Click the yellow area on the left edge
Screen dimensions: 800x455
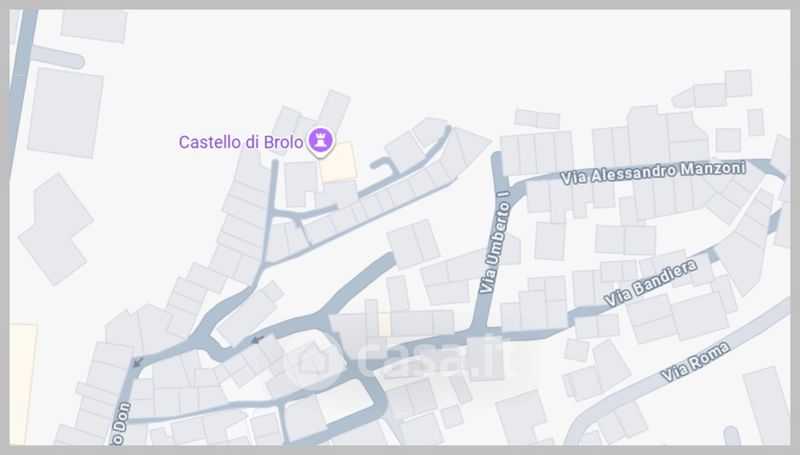(x=23, y=384)
